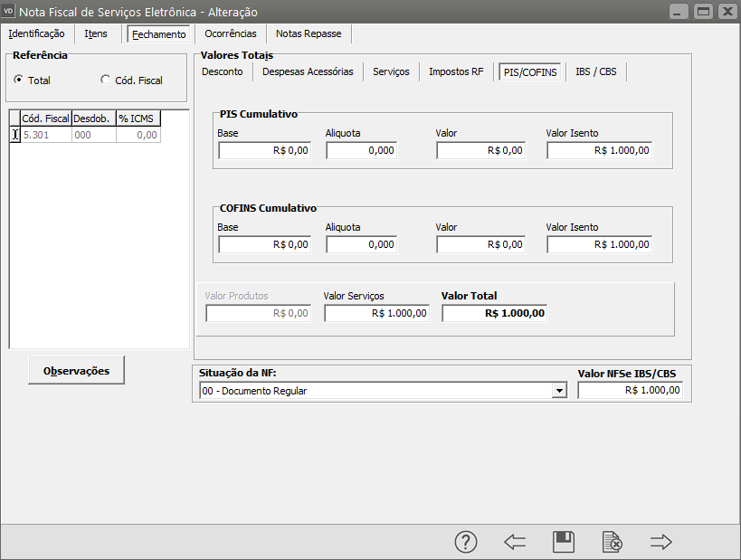741x560 pixels.
Task: Select the Total radio button
Action: point(19,81)
